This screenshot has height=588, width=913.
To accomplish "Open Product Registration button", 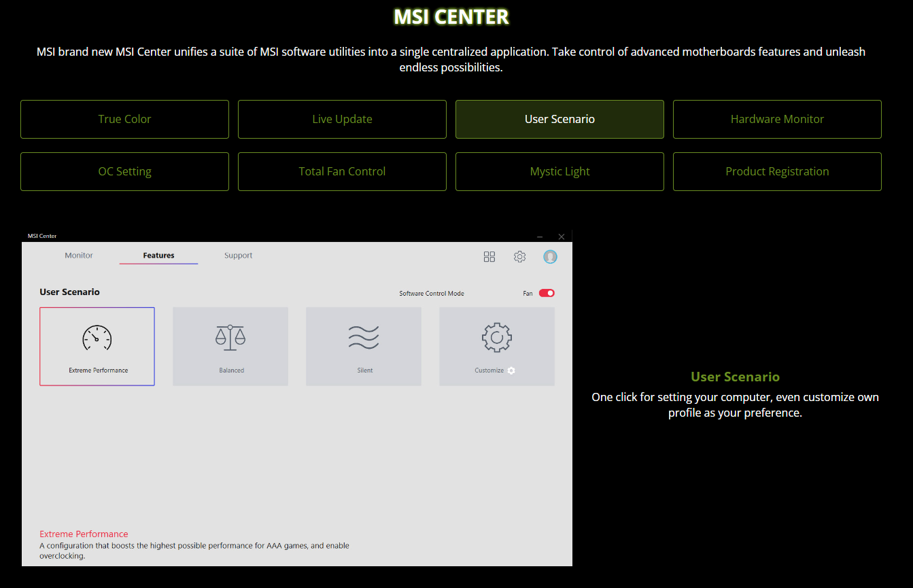I will click(777, 171).
